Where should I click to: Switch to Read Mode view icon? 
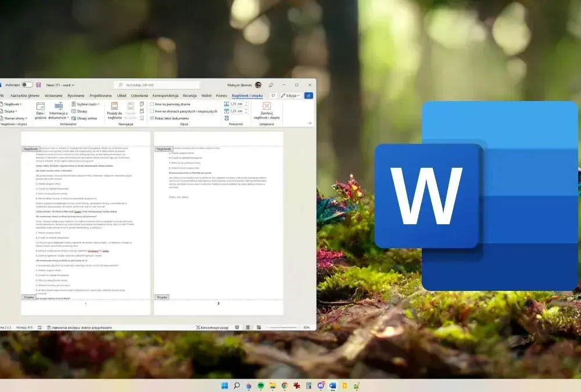237,328
